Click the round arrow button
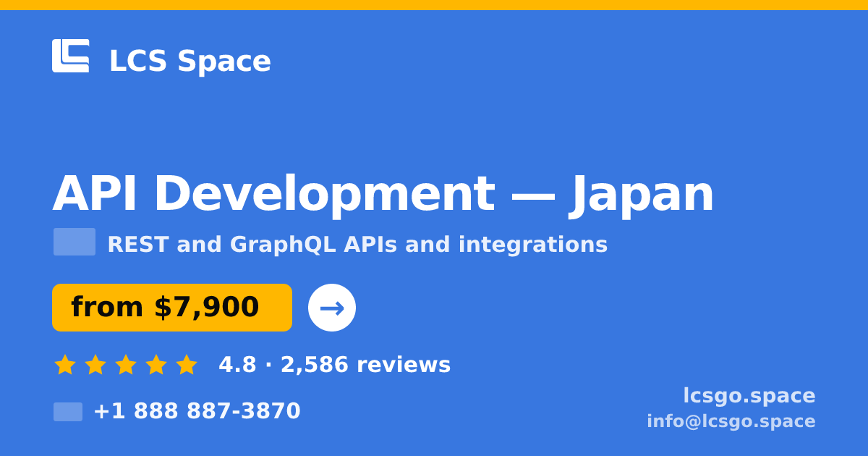Screen dimensions: 868x456 coord(332,308)
